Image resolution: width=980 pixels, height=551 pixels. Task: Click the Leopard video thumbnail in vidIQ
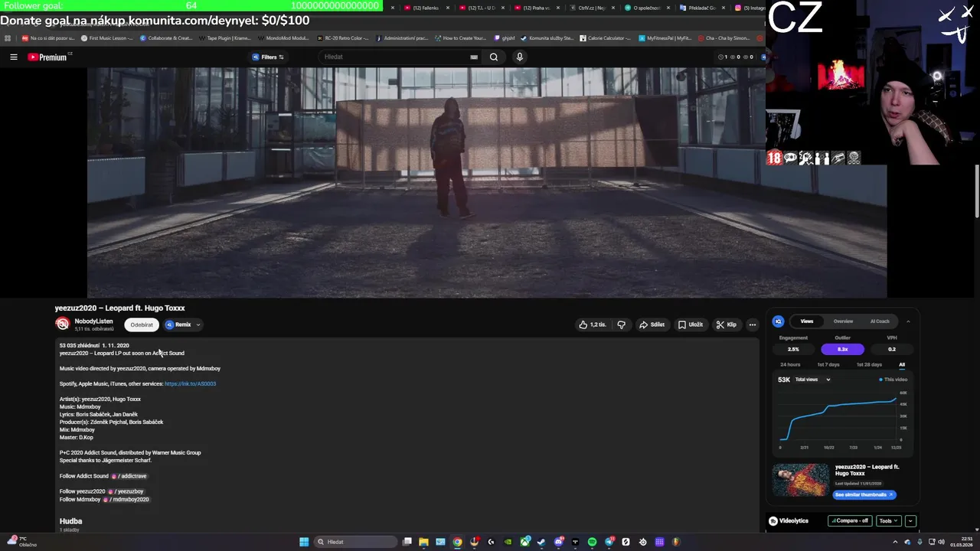point(801,481)
